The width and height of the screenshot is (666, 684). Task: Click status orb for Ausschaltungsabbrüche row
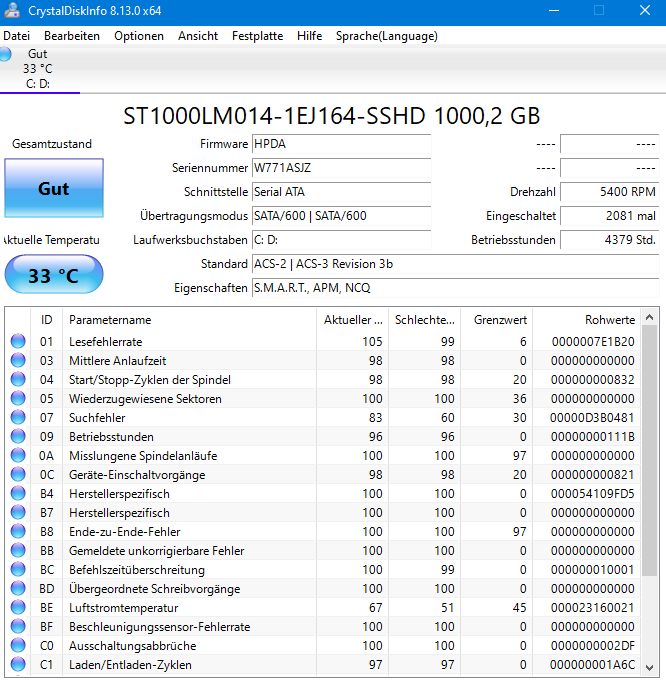18,646
